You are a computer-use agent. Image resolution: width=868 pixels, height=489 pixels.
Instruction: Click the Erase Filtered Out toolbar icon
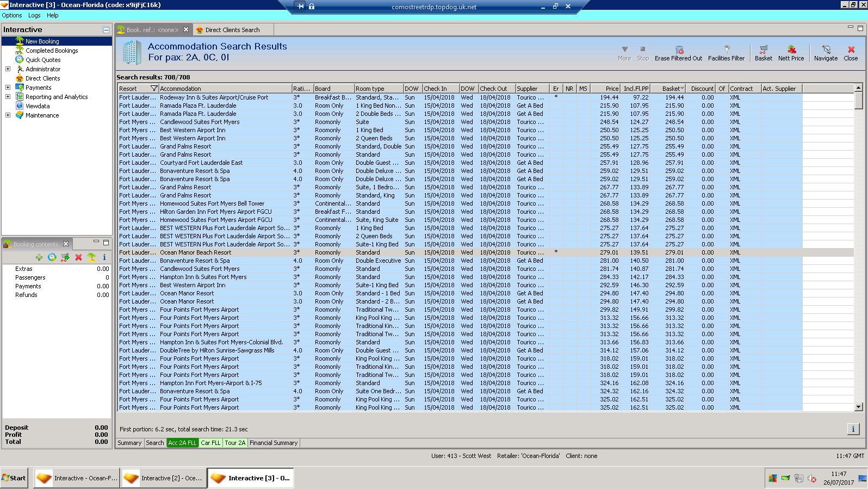(x=679, y=49)
